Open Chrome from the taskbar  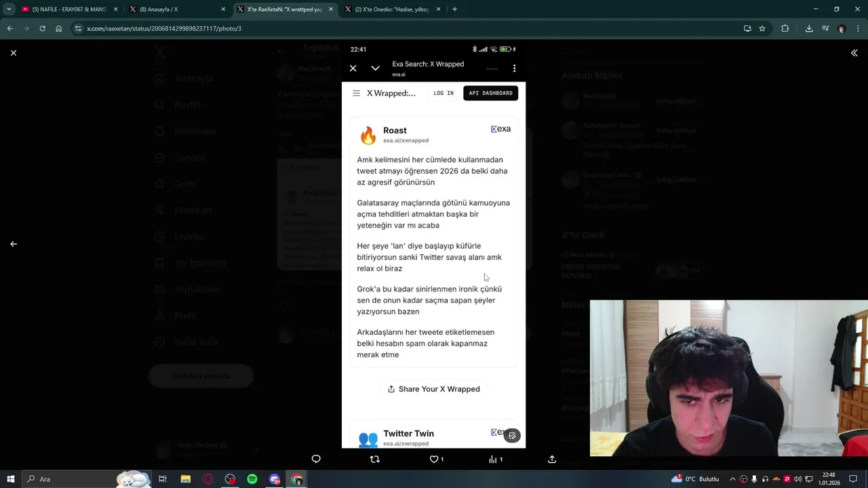297,479
